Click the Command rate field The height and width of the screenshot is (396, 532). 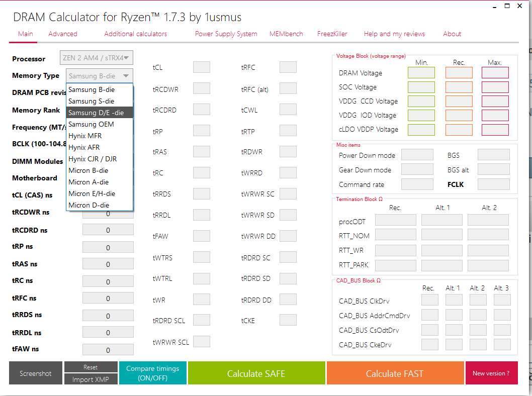tap(417, 184)
